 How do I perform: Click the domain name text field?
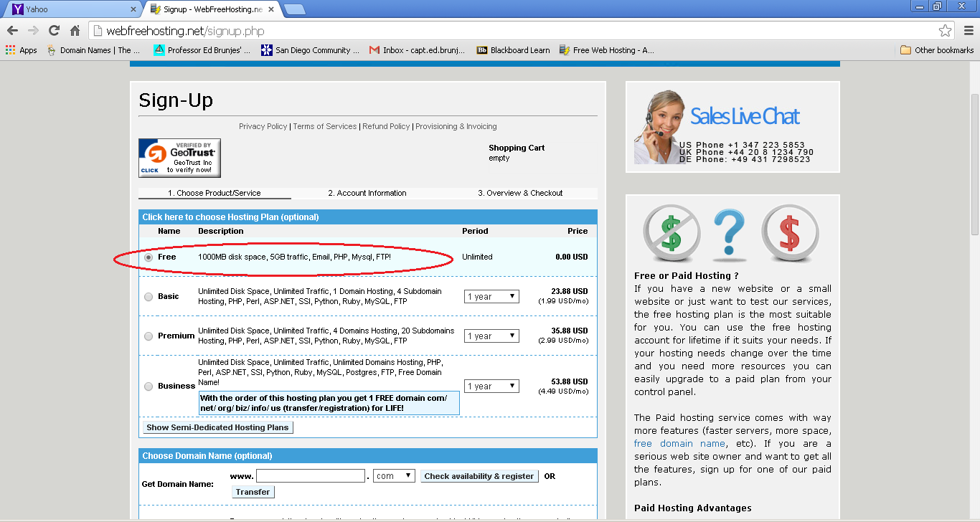[311, 475]
